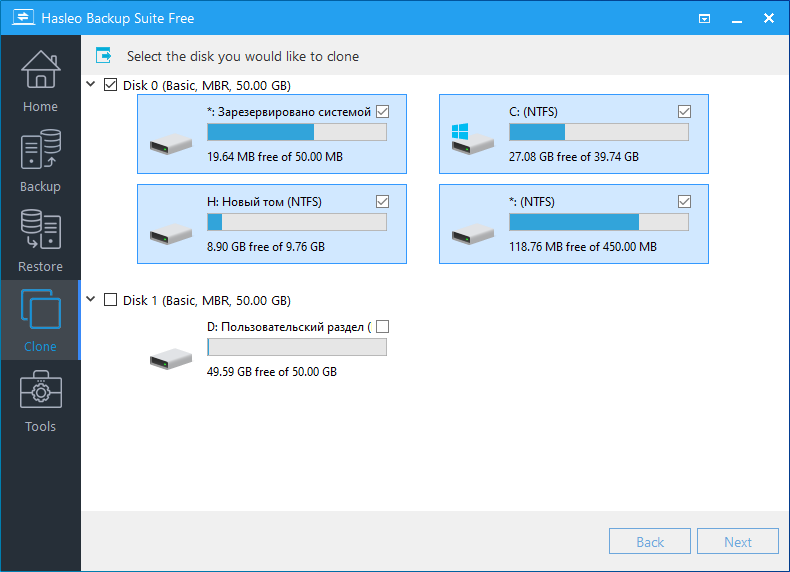Tick checkbox for D: Пользовательский раздел
The width and height of the screenshot is (790, 572).
[382, 327]
